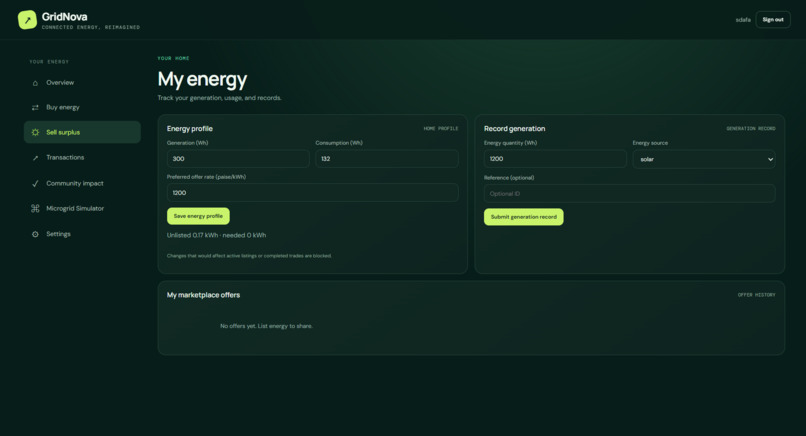
Task: Click the Community impact checkmark icon
Action: point(35,184)
